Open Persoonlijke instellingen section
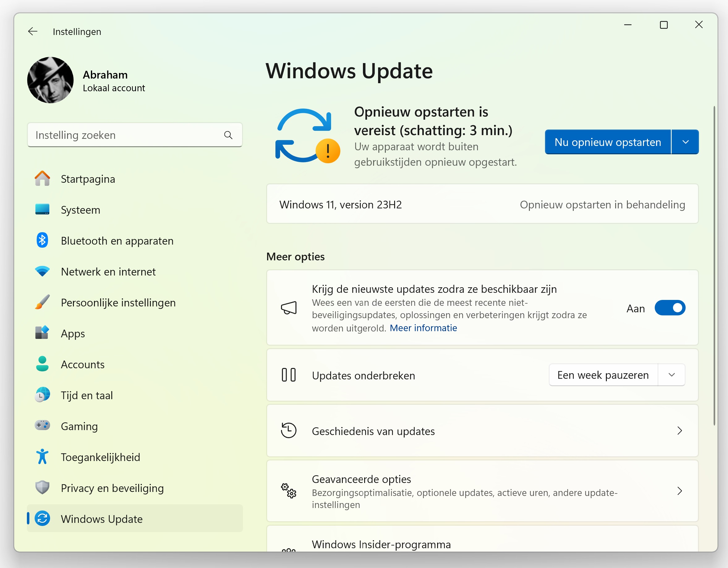 pyautogui.click(x=135, y=302)
